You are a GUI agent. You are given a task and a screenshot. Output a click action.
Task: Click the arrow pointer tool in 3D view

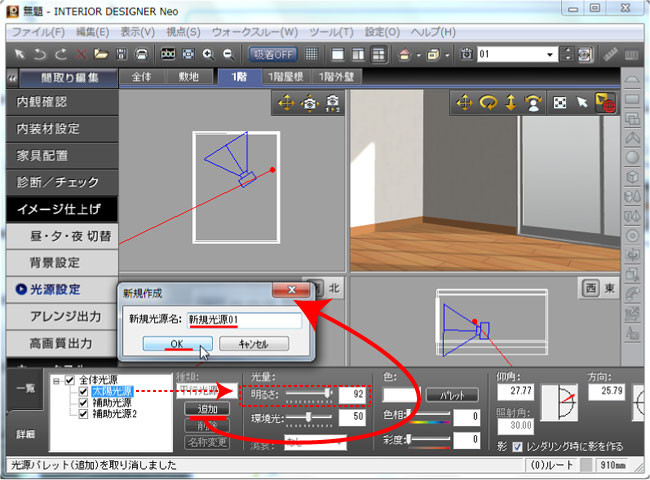[583, 102]
